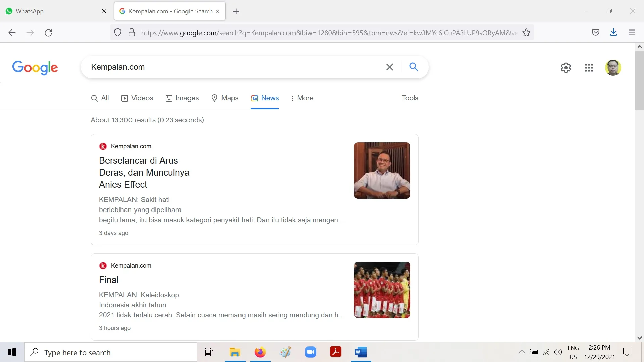Open Zoom from the taskbar

pyautogui.click(x=310, y=352)
